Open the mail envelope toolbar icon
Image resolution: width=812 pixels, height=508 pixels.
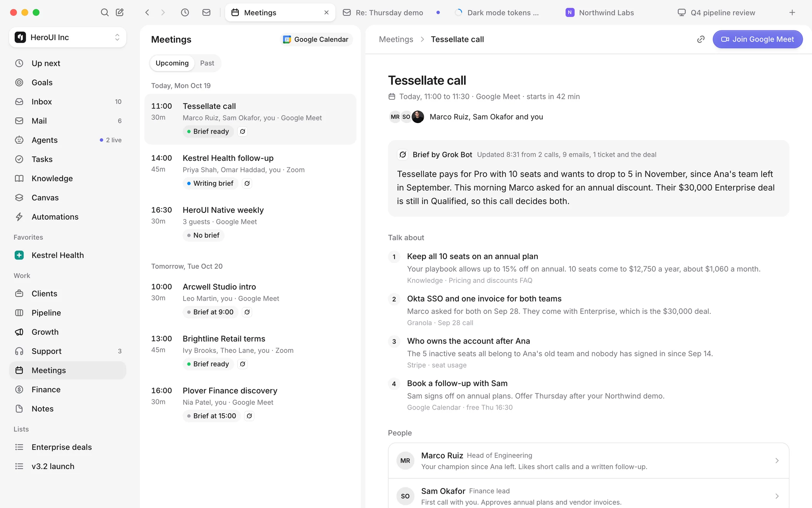click(206, 12)
